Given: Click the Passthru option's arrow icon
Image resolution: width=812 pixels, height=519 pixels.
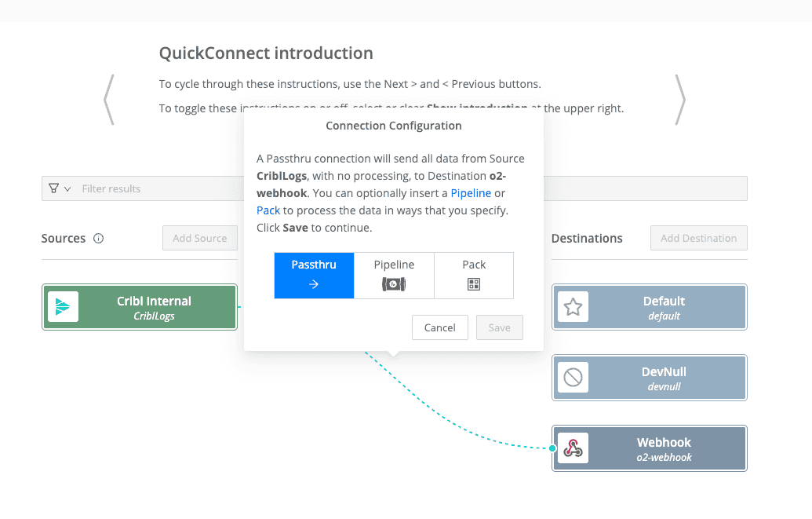Looking at the screenshot, I should click(x=314, y=284).
